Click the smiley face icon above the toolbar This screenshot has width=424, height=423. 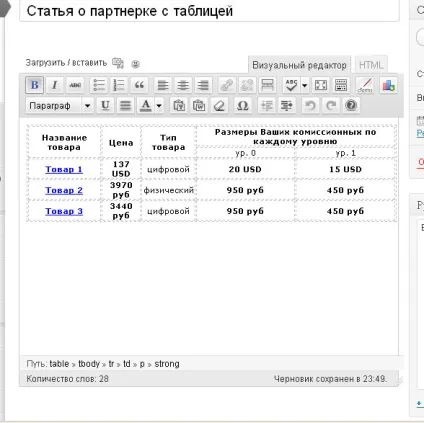click(x=135, y=64)
